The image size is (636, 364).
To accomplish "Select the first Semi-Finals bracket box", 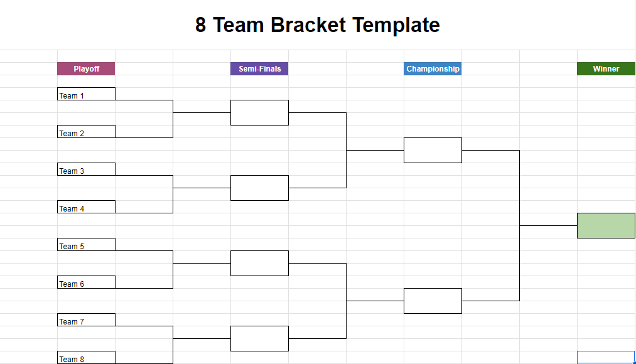I will tap(259, 113).
